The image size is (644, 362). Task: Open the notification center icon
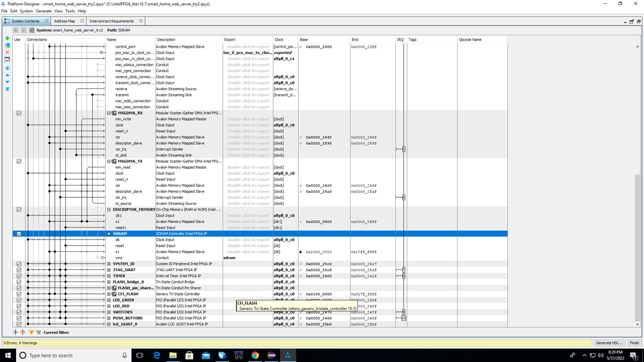634,356
